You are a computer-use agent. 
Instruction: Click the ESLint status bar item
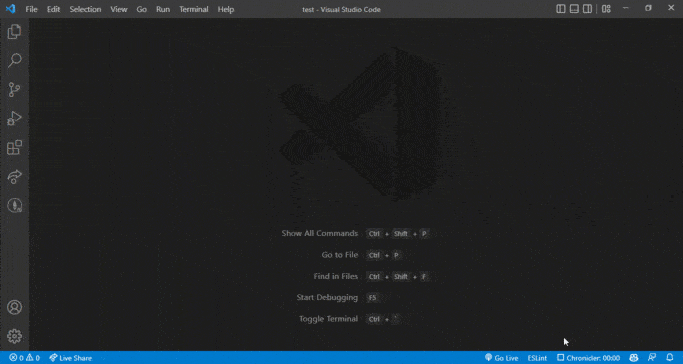pos(537,358)
